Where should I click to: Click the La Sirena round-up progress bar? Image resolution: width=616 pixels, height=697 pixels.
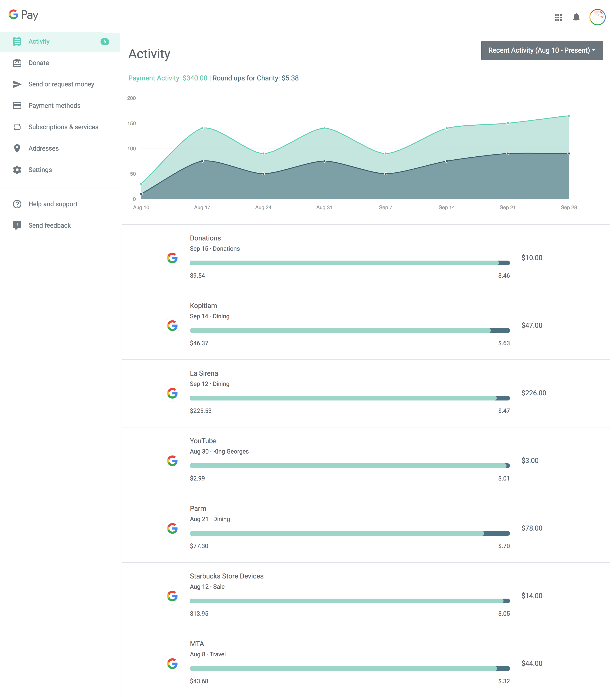coord(350,398)
